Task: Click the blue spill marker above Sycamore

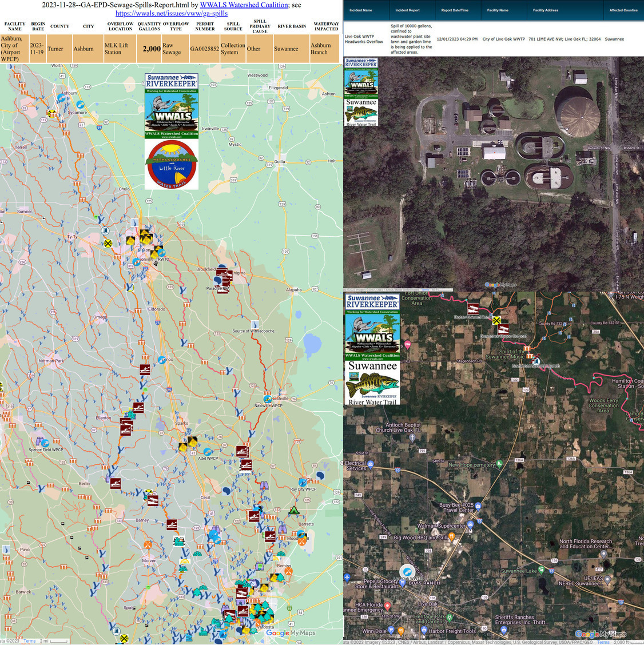Action: coord(80,105)
